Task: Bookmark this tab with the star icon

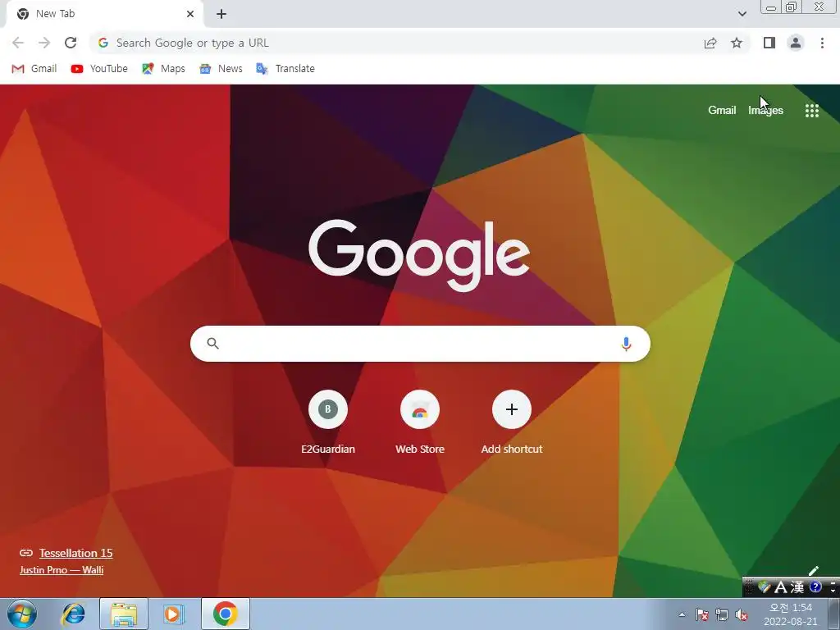Action: coord(737,43)
